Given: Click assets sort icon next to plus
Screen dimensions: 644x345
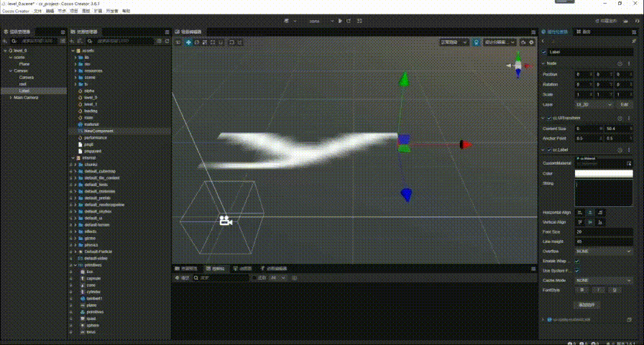Looking at the screenshot, I should [x=80, y=41].
